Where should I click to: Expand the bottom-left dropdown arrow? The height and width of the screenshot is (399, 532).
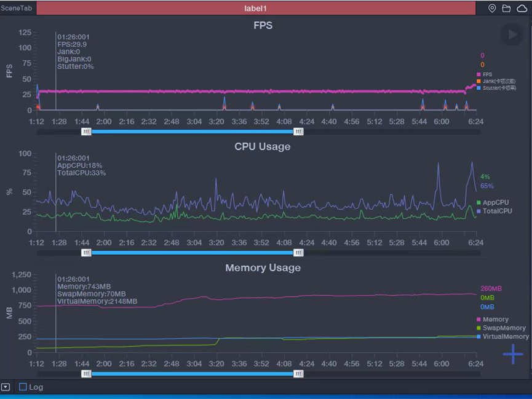pos(6,387)
